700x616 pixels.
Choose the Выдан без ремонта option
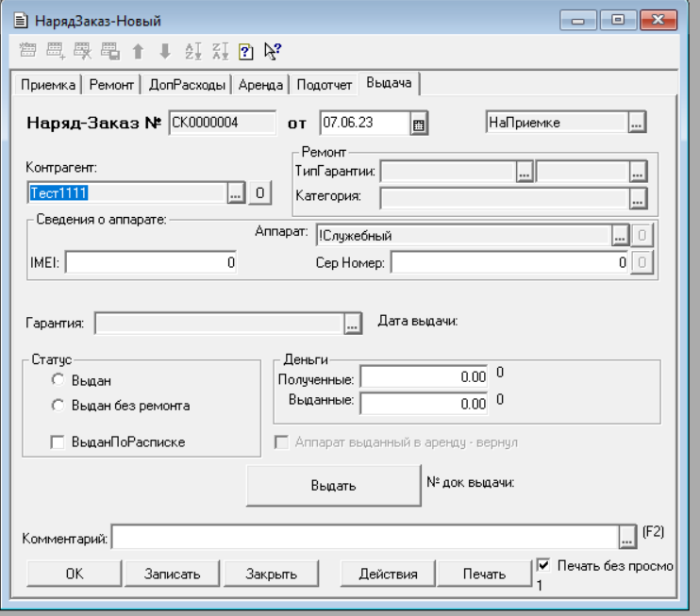(x=58, y=406)
